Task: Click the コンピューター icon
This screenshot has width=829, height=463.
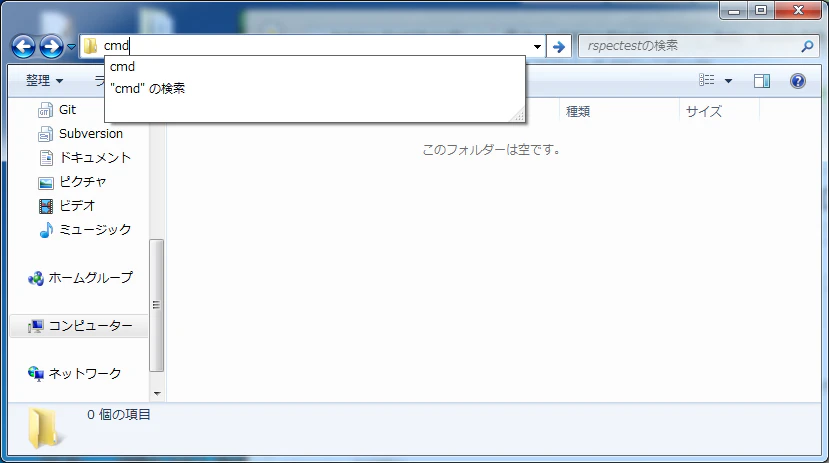Action: [x=36, y=327]
